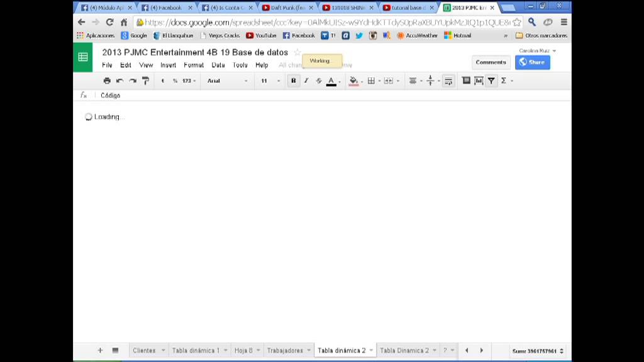Open the Chrome menu hamburger icon
Screen dimensions: 644x362
(564, 22)
